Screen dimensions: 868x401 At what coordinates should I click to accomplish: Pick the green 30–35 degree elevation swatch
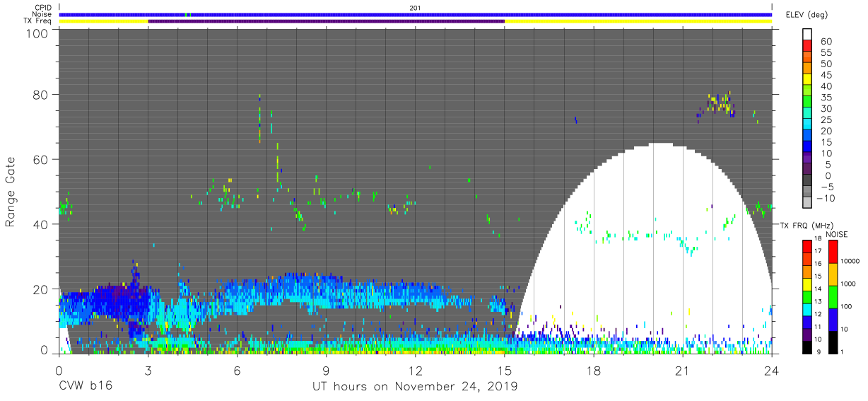(x=807, y=103)
